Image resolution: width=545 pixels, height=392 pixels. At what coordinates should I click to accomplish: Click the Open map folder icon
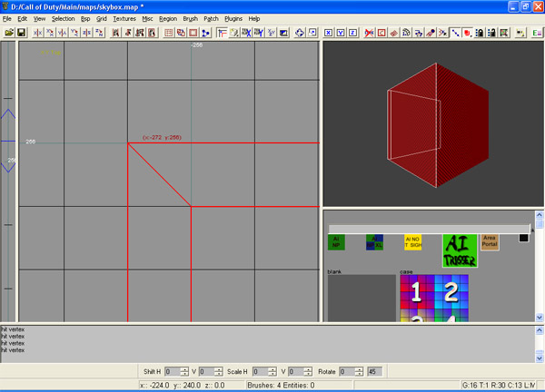point(9,33)
